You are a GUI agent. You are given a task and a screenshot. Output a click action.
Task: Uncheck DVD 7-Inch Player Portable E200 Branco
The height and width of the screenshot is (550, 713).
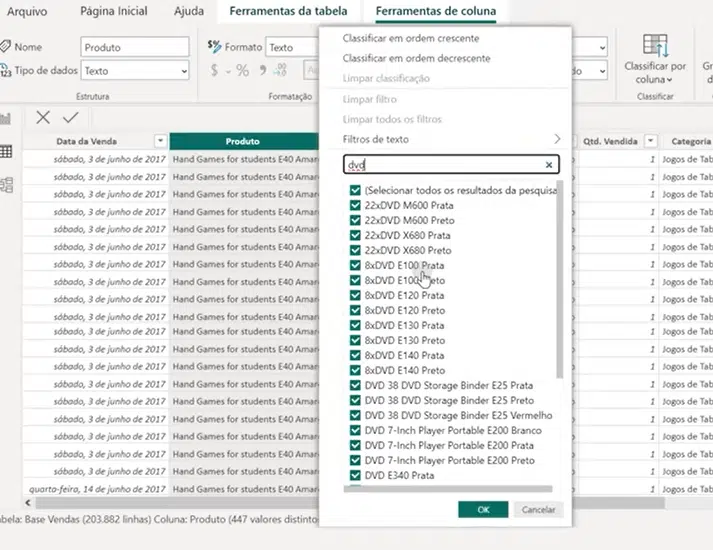pyautogui.click(x=355, y=430)
